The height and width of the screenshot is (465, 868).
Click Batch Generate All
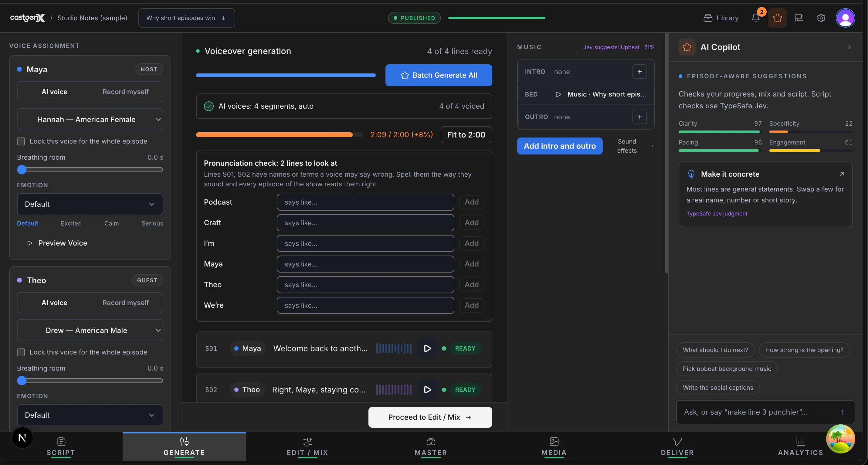pyautogui.click(x=438, y=75)
